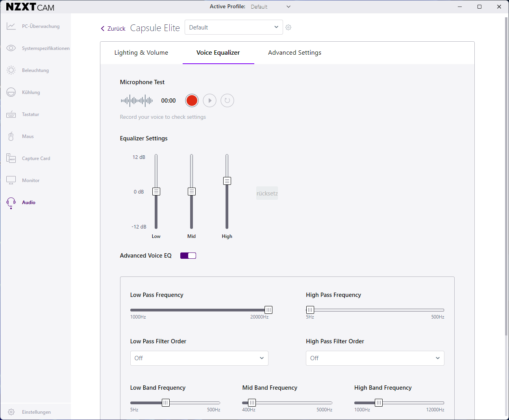Click the rücksetz equalizer reset button
Image resolution: width=509 pixels, height=420 pixels.
point(267,193)
